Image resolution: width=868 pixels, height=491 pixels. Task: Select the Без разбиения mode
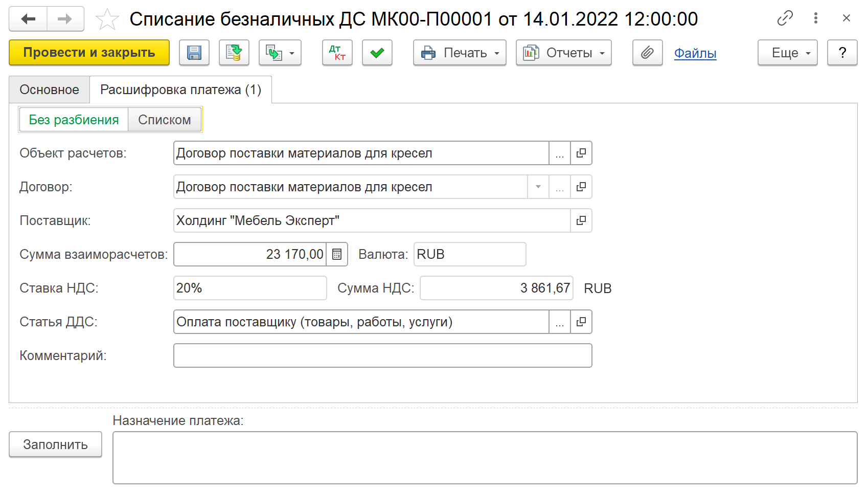(x=74, y=120)
